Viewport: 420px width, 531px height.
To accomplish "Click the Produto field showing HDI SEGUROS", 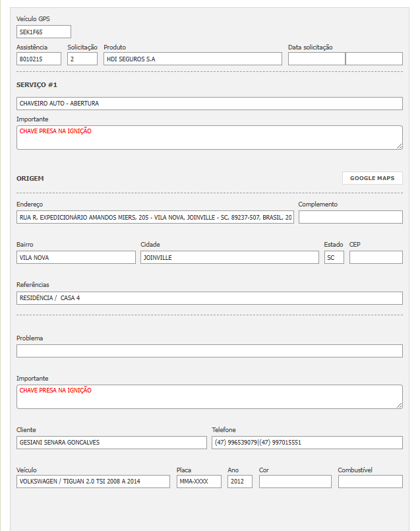I will coord(193,59).
